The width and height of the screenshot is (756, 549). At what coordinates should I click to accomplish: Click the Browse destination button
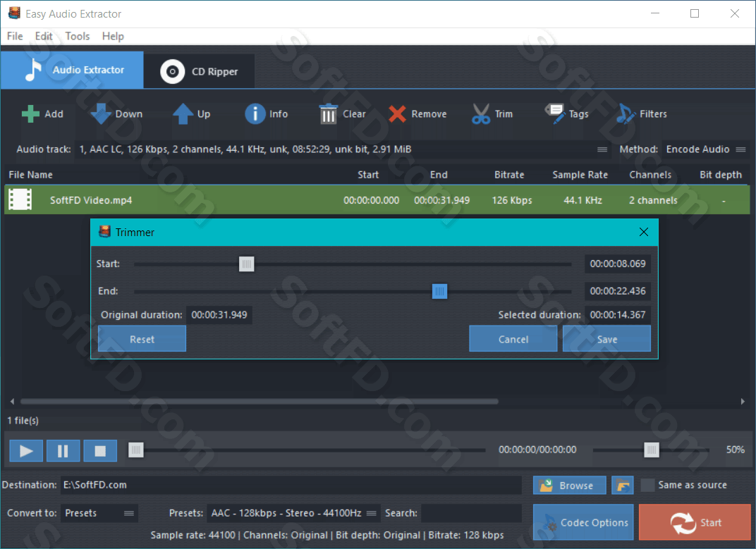point(569,486)
